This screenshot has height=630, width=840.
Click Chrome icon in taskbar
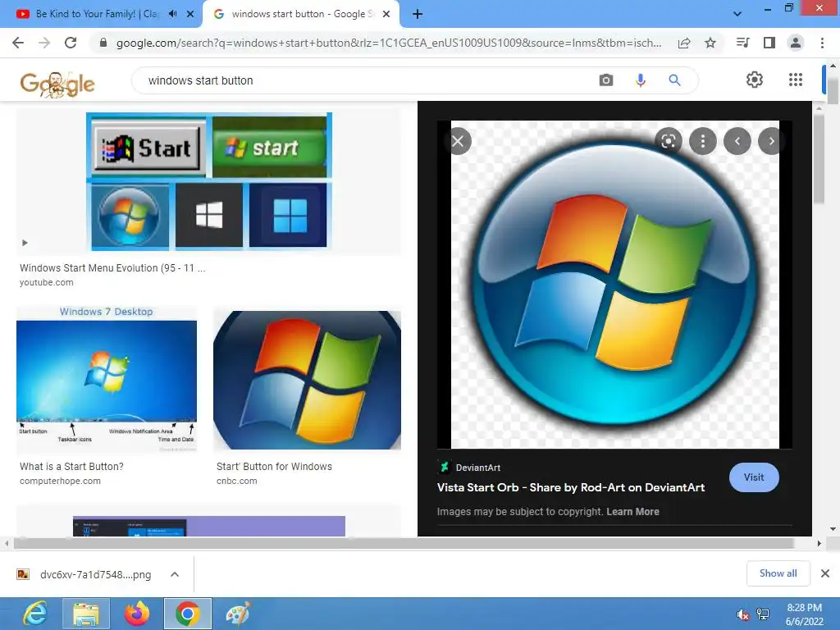point(188,614)
